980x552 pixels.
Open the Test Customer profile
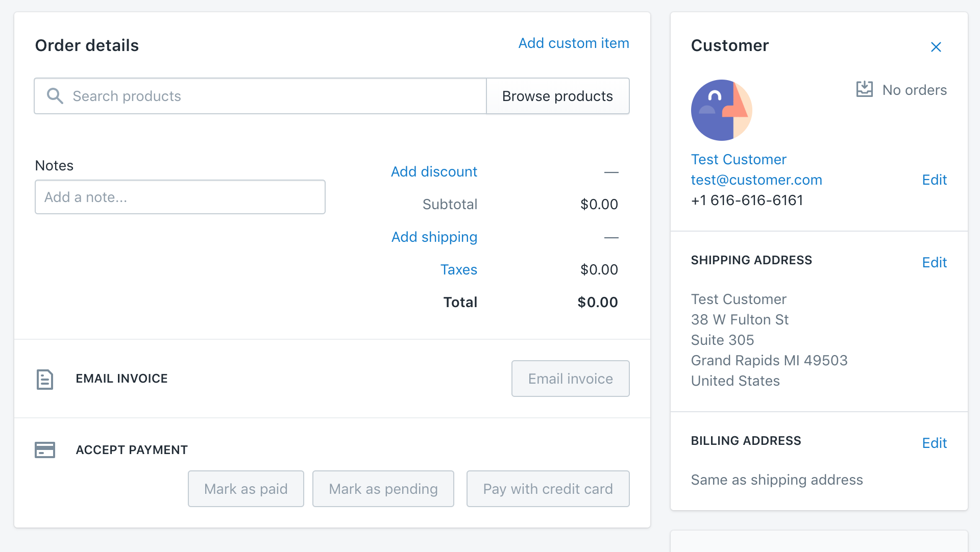(739, 159)
